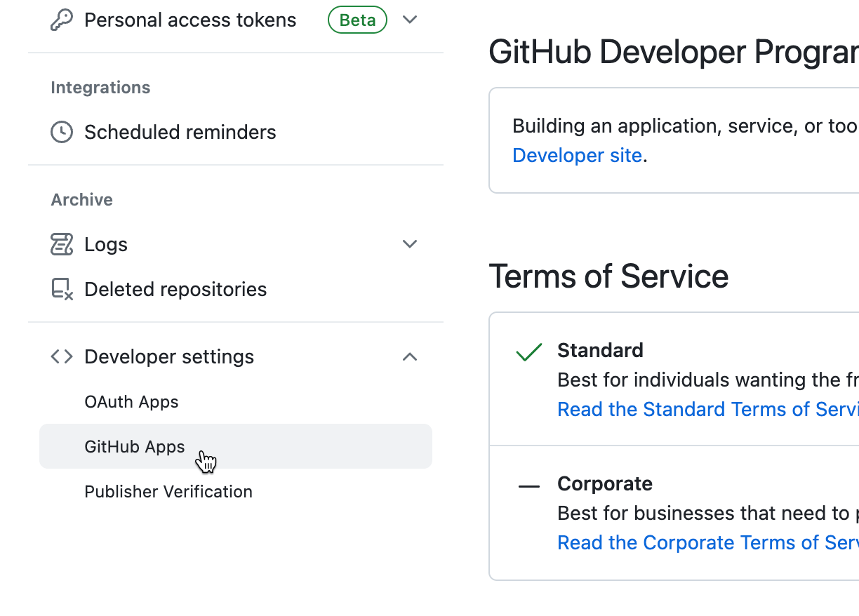The height and width of the screenshot is (616, 859).
Task: Expand the Logs section chevron
Action: (410, 244)
